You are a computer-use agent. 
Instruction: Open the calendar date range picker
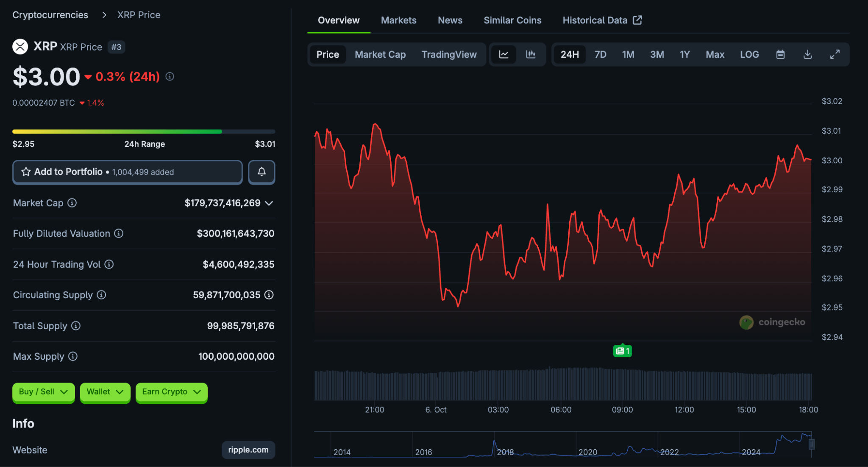pos(780,54)
